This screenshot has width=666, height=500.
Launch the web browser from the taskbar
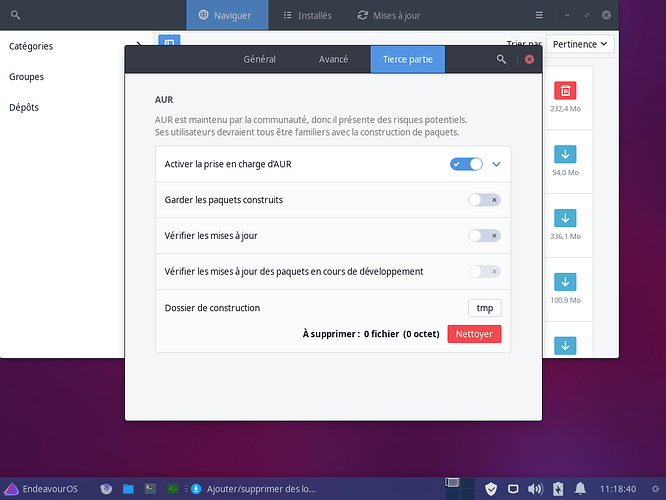tap(106, 489)
